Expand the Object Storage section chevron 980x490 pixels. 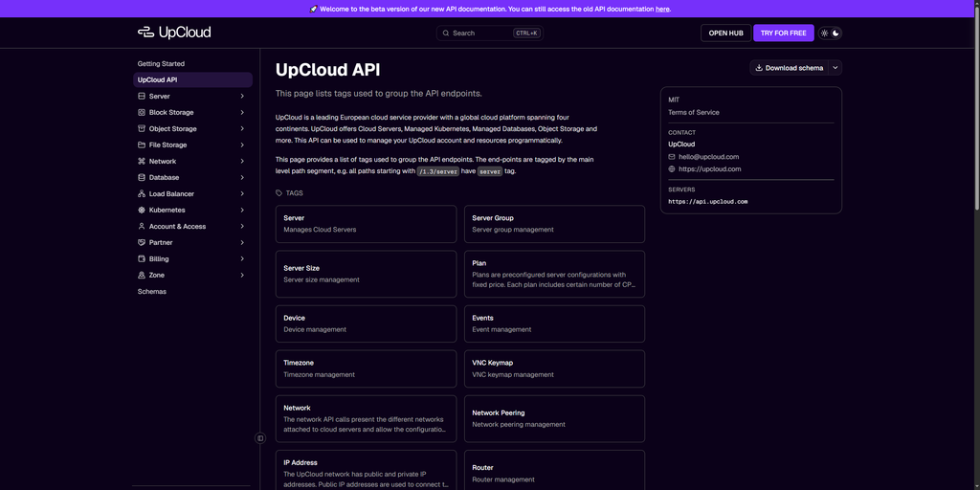pyautogui.click(x=242, y=129)
